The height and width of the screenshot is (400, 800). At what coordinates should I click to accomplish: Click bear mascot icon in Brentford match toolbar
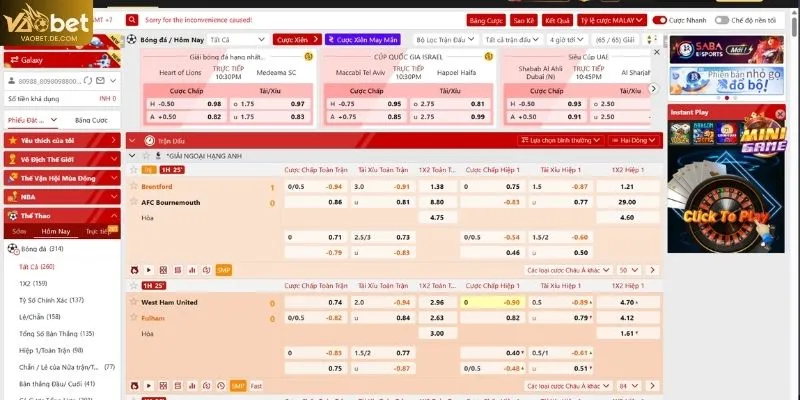pos(135,270)
